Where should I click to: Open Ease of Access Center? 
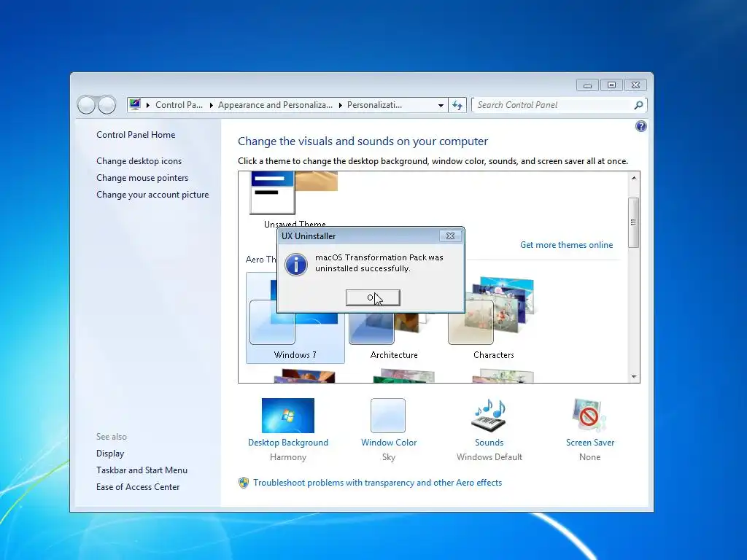pyautogui.click(x=138, y=486)
